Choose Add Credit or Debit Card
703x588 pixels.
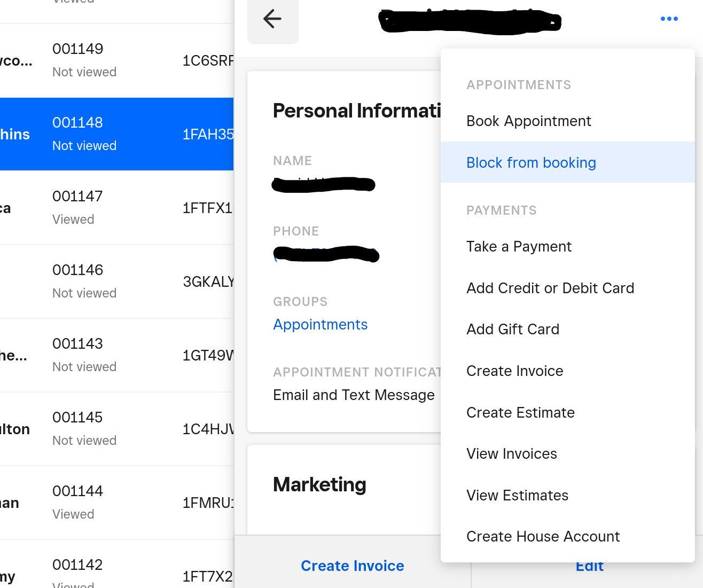[x=550, y=288]
